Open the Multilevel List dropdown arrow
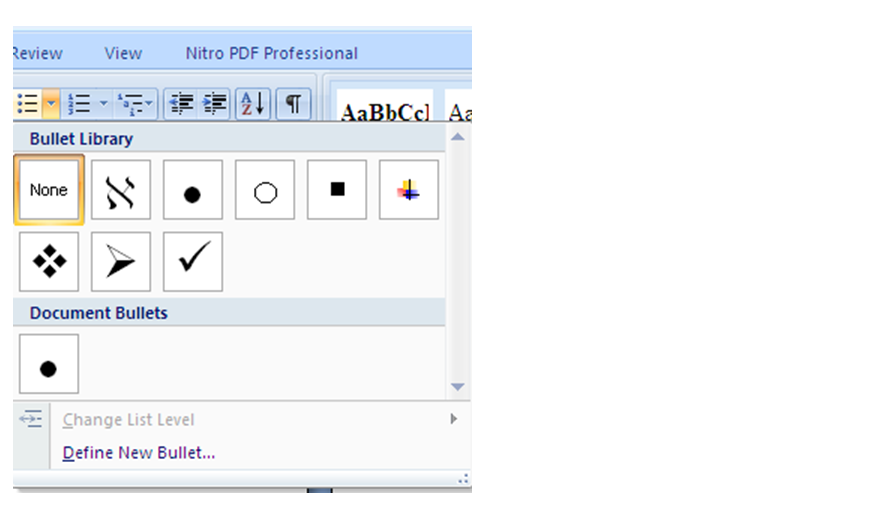Screen dimensions: 882x511 (150, 103)
